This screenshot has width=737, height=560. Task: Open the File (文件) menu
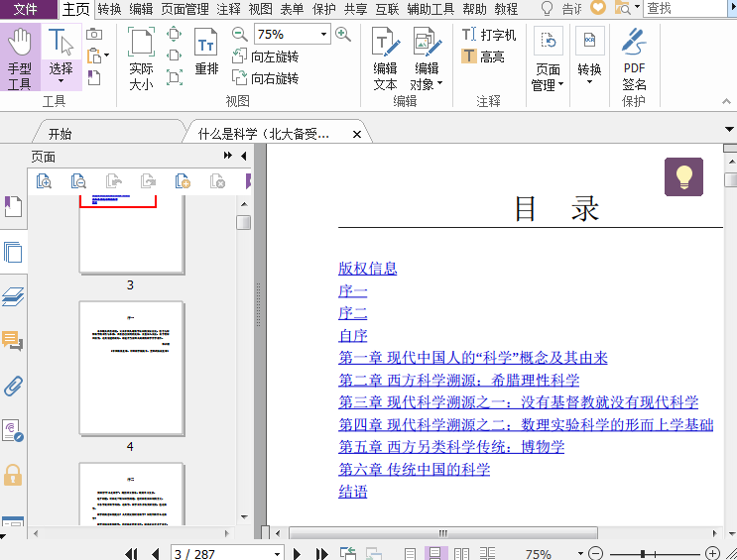[x=26, y=9]
